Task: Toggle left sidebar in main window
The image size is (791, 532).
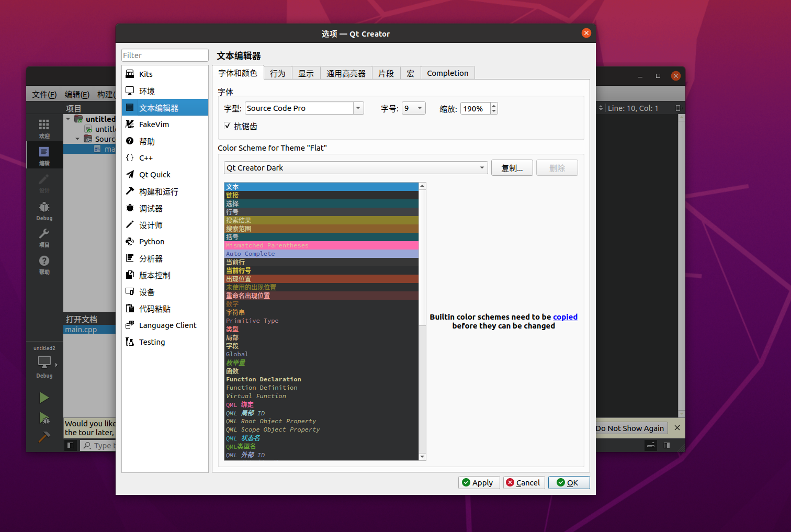Action: coord(70,446)
